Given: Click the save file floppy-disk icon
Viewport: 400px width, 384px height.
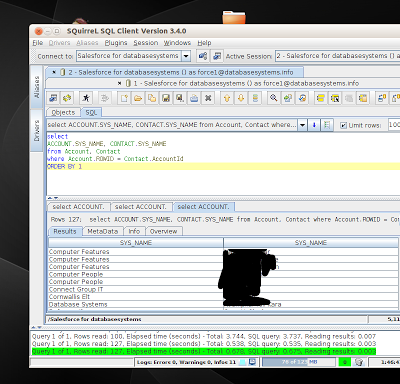Looking at the screenshot, I should click(x=166, y=98).
